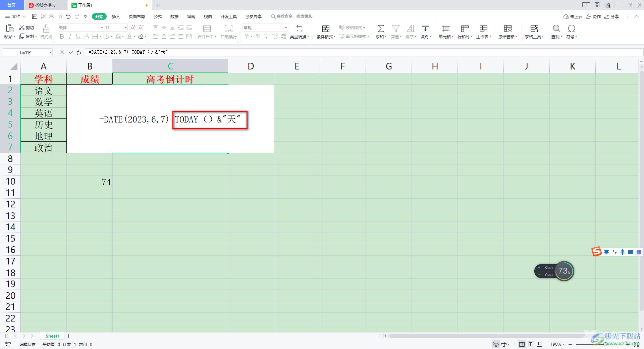Viewport: 644px width, 349px height.
Task: Expand the Merge and Center dropdown arrow
Action: pos(215,37)
